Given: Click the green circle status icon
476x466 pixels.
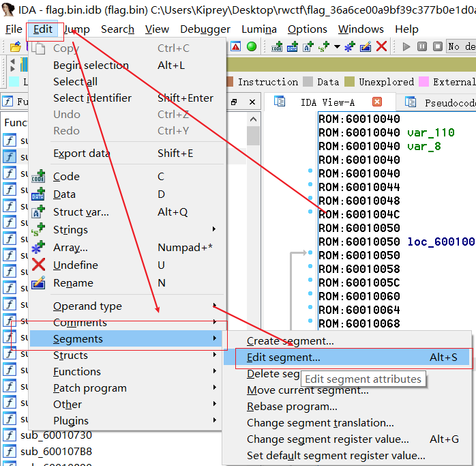Looking at the screenshot, I should [252, 46].
